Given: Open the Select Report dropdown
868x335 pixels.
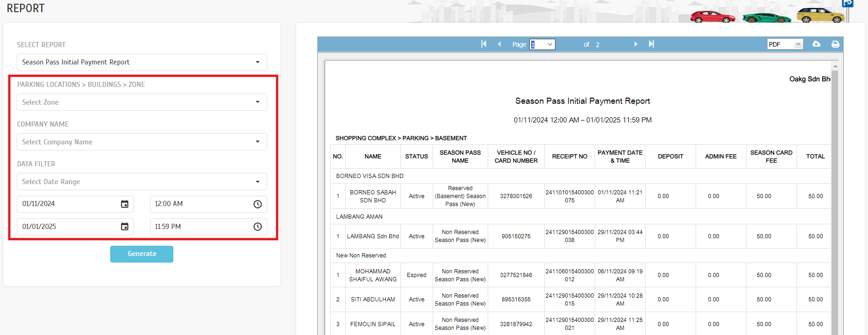Looking at the screenshot, I should click(142, 62).
